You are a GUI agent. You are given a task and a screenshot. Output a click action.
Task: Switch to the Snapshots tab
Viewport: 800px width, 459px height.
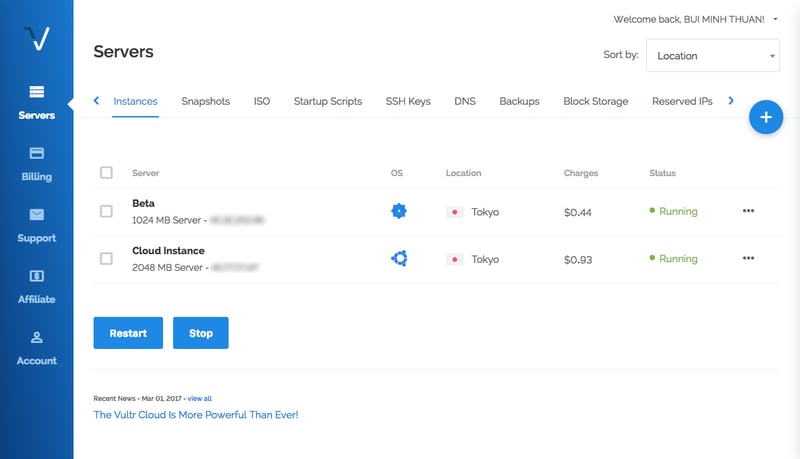coord(205,101)
